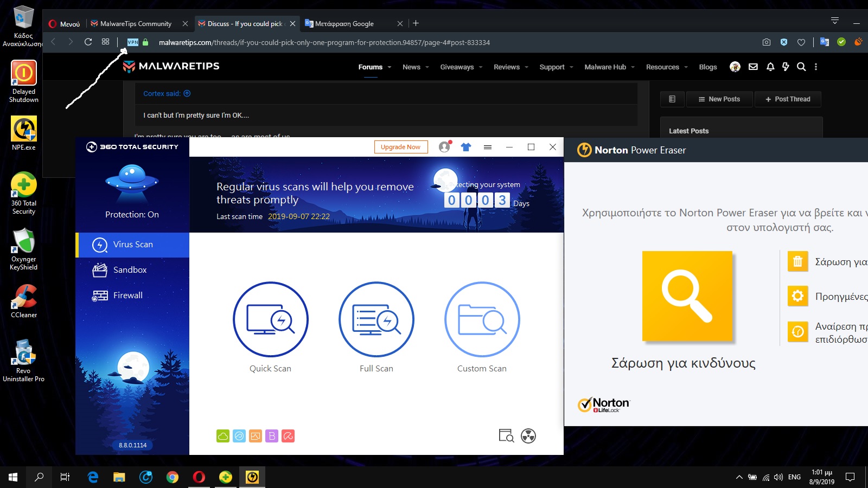
Task: Click the red umbrella Avira engine icon
Action: point(288,436)
